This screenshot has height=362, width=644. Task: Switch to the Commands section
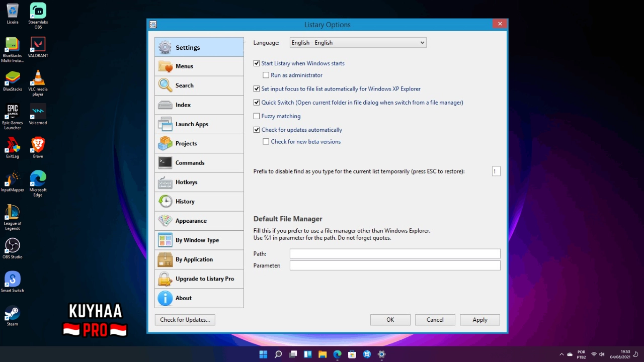(x=199, y=163)
